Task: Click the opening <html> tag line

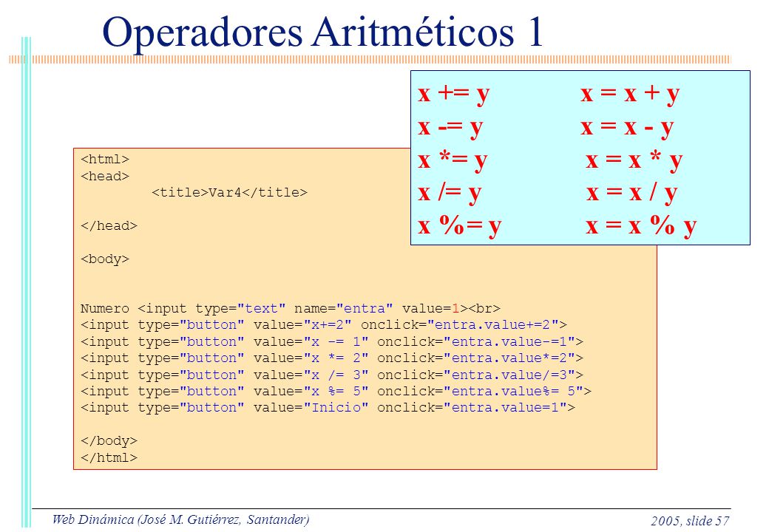Action: coord(105,159)
